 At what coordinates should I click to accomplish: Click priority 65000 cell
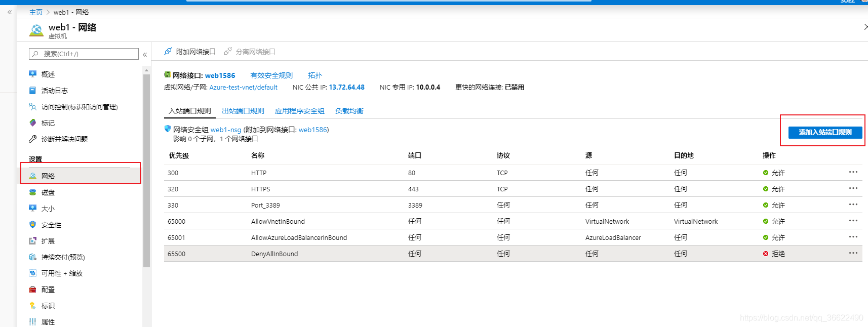click(177, 221)
